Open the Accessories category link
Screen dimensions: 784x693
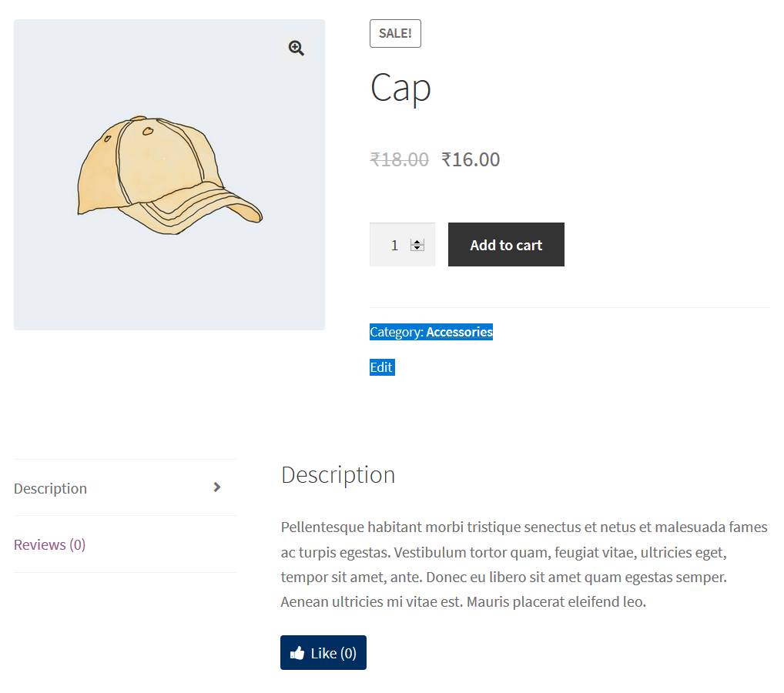459,332
